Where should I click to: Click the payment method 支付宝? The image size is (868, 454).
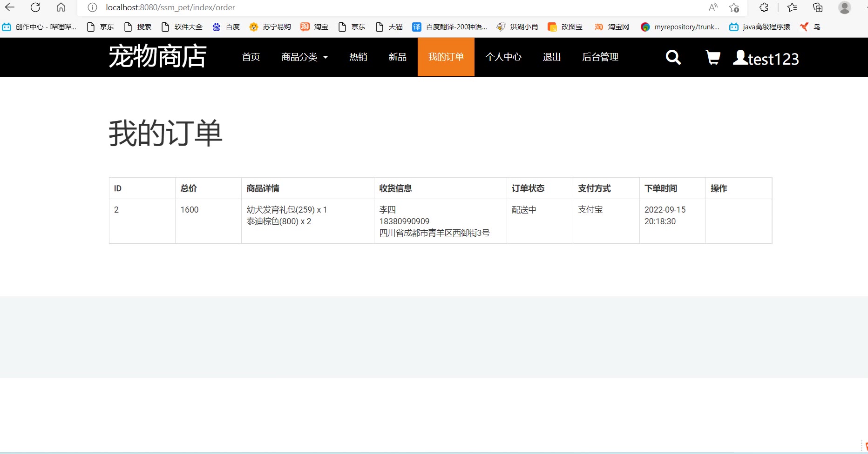click(x=590, y=210)
